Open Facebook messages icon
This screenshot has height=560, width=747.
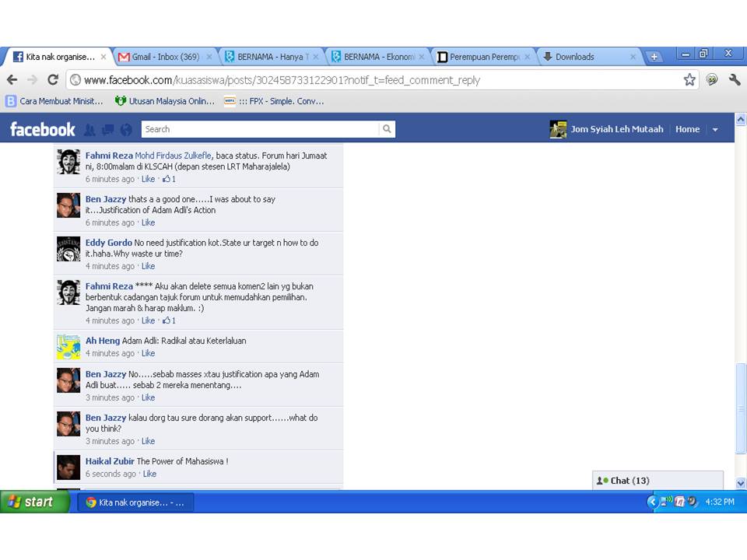point(108,130)
